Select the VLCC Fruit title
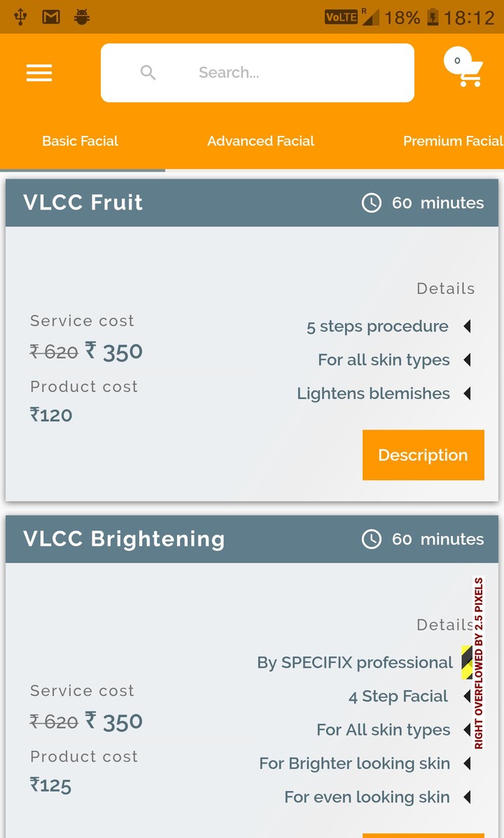This screenshot has height=838, width=504. [x=83, y=202]
